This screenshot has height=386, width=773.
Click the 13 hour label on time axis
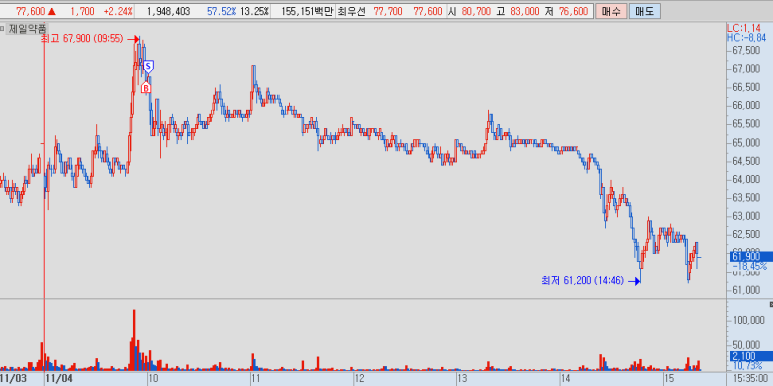(461, 379)
